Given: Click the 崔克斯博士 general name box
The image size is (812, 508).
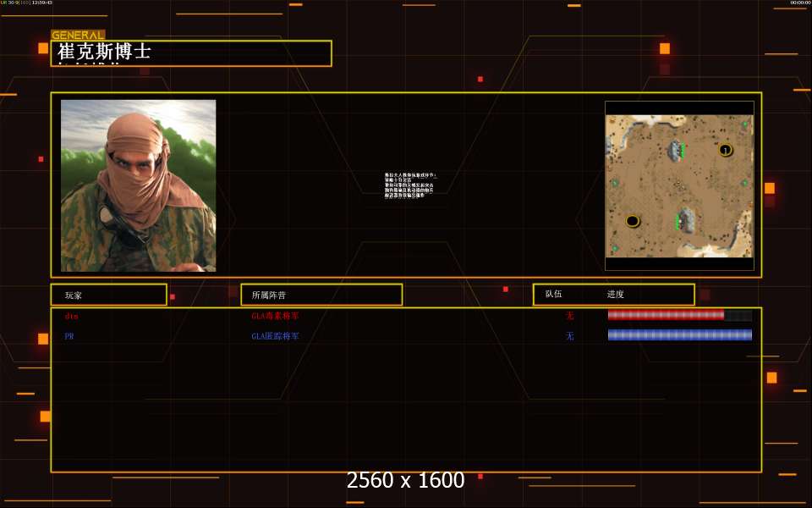Looking at the screenshot, I should tap(191, 52).
